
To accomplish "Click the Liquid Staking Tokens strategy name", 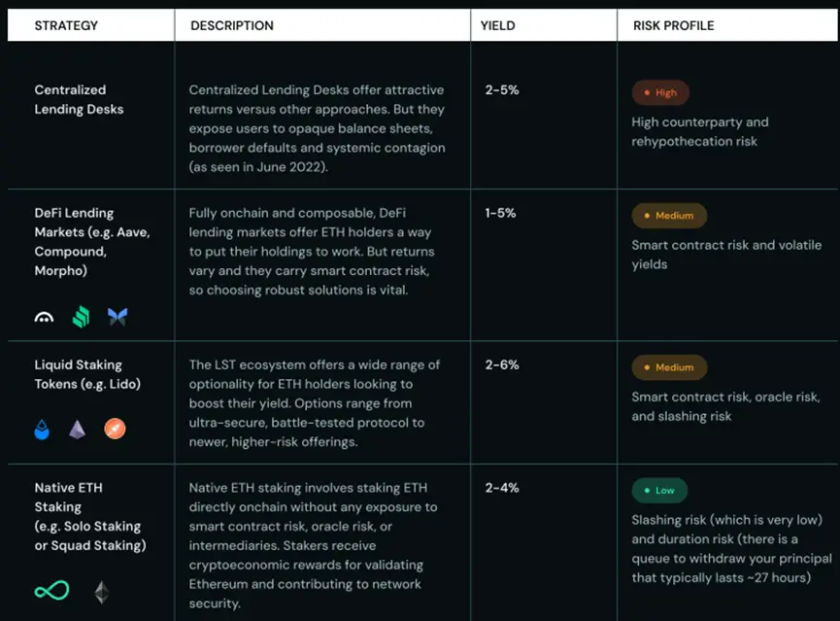I will (88, 374).
